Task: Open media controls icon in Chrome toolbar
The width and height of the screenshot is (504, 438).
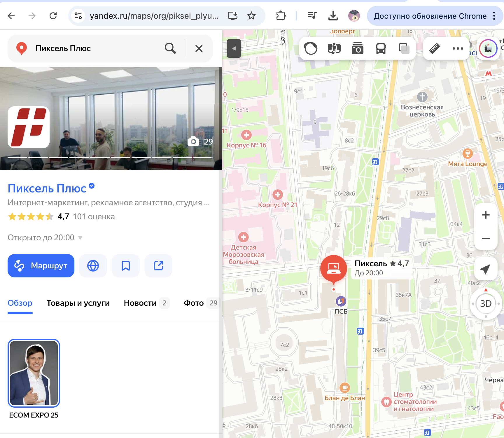Action: coord(312,16)
